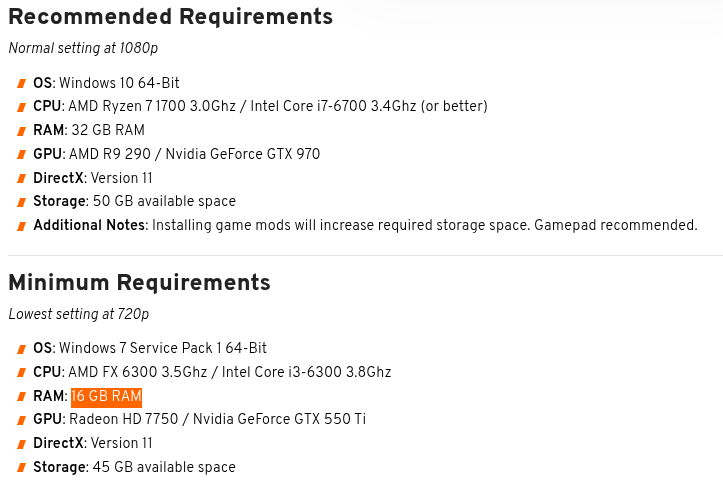Click the bullet next to Radeon HD 7750
Image resolution: width=723 pixels, height=484 pixels.
pos(21,420)
